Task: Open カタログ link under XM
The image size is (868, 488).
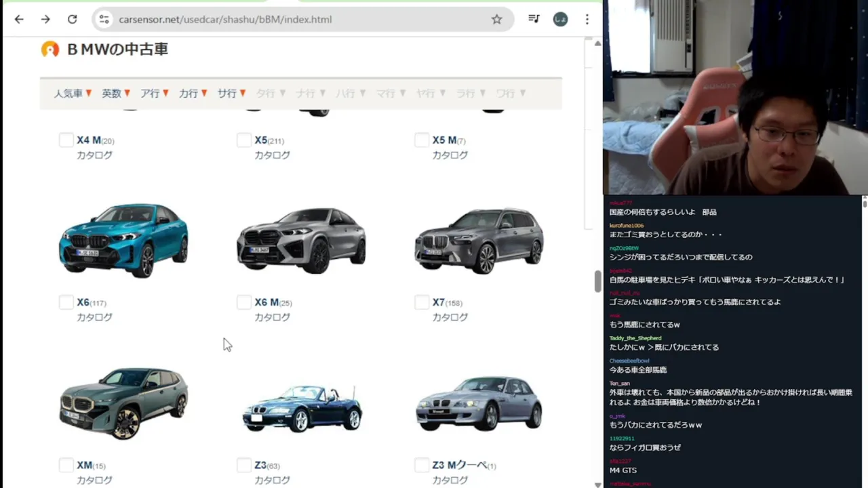Action: click(x=94, y=480)
